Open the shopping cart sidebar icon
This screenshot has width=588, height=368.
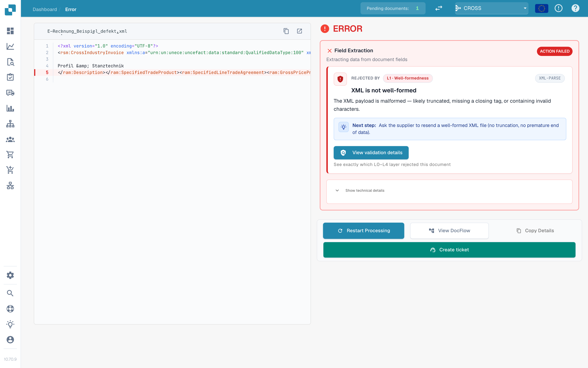pyautogui.click(x=10, y=155)
